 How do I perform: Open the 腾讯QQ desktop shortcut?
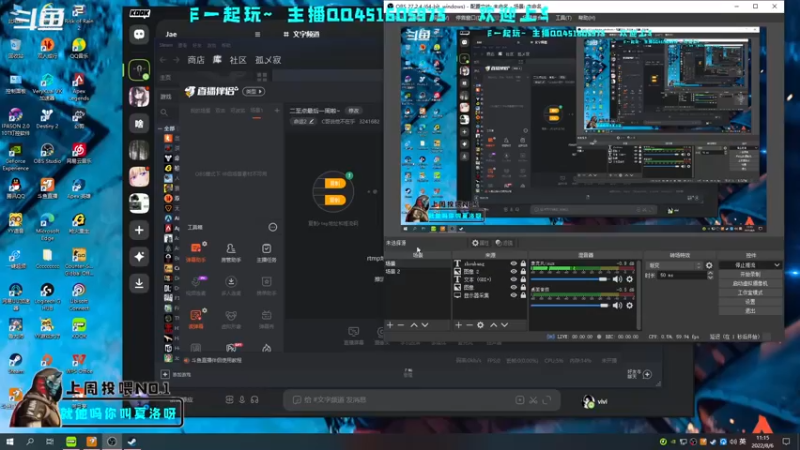pyautogui.click(x=15, y=188)
